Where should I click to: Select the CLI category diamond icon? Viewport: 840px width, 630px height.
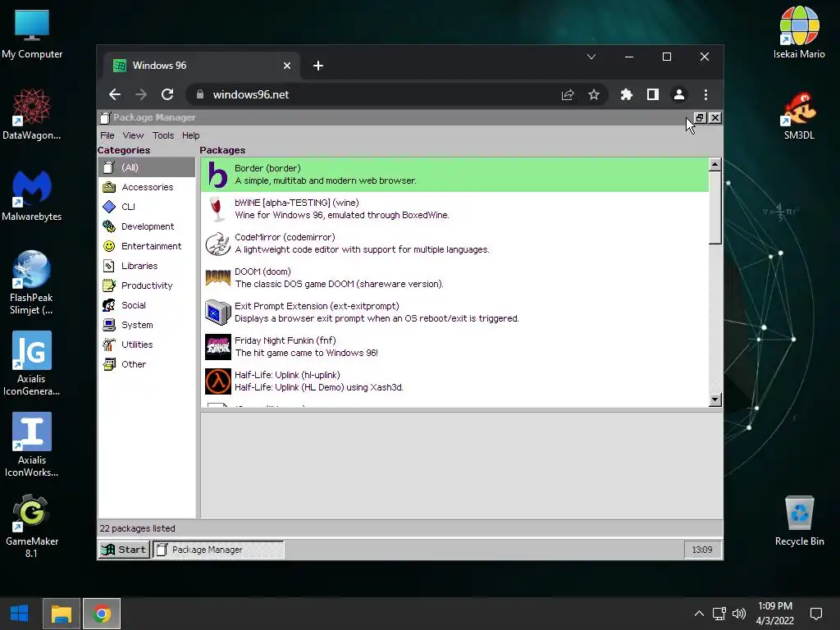click(x=109, y=207)
